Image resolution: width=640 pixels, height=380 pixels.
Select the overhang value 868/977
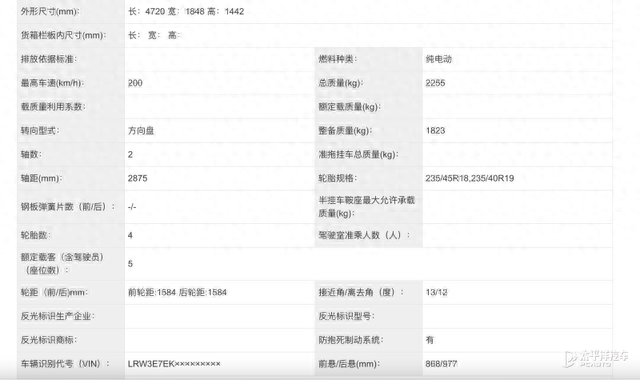pos(441,364)
